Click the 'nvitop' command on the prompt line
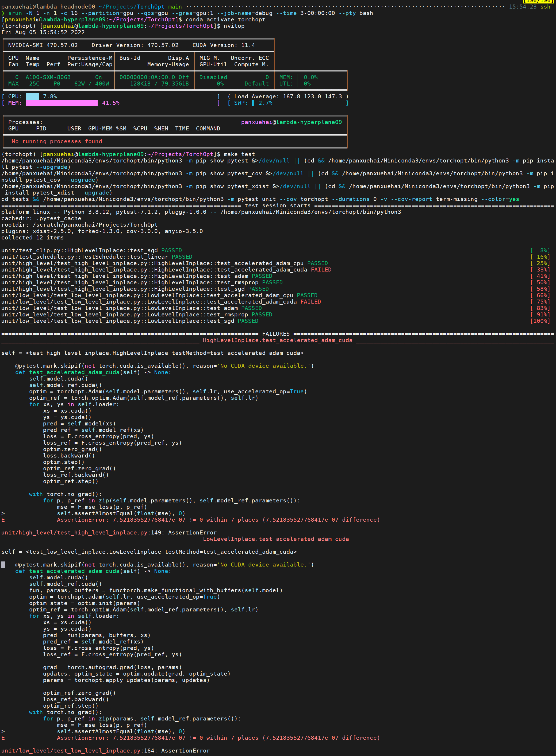The width and height of the screenshot is (556, 756). 234,26
